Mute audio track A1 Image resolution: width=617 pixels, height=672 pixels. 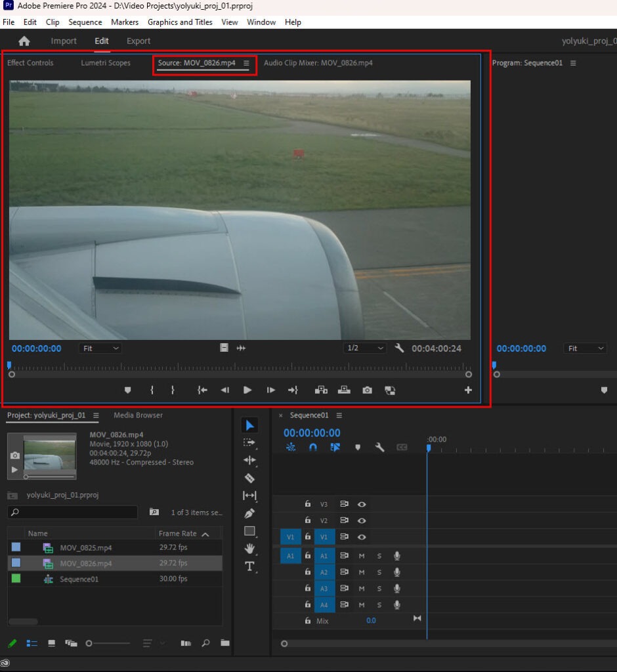[x=361, y=556]
